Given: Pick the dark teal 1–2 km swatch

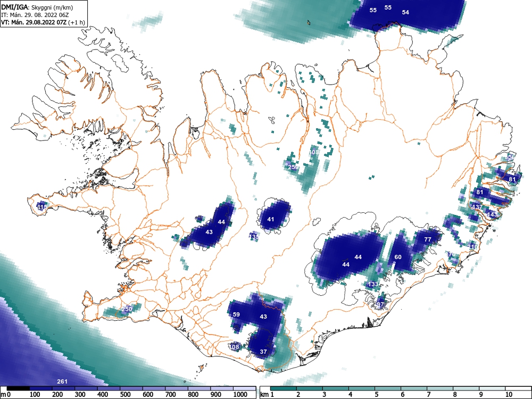Looking at the screenshot, I should point(284,388).
